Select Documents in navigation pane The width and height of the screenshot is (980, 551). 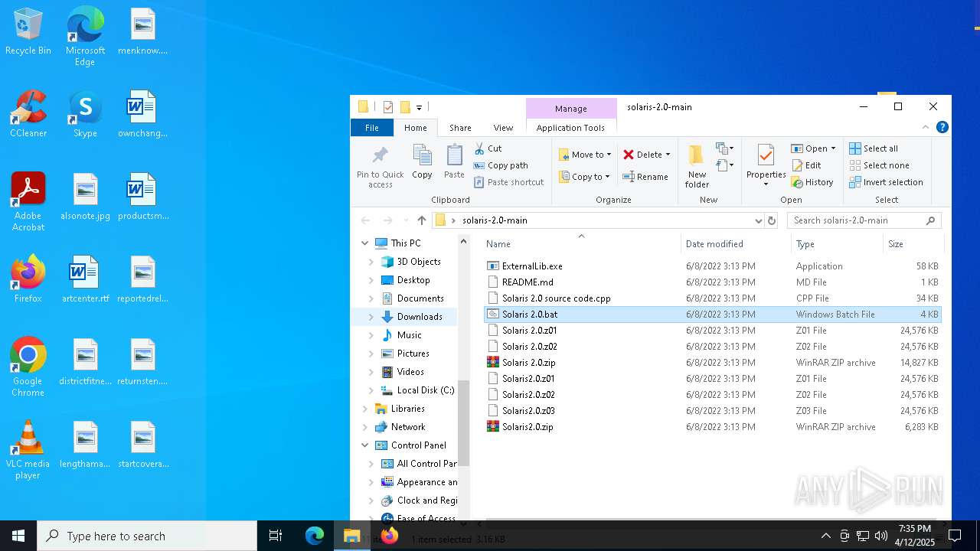tap(420, 298)
